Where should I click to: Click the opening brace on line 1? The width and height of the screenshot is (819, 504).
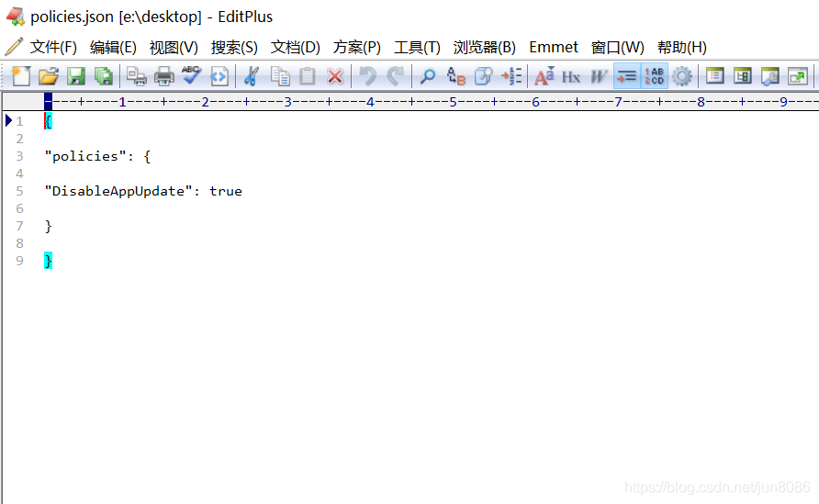pos(48,121)
